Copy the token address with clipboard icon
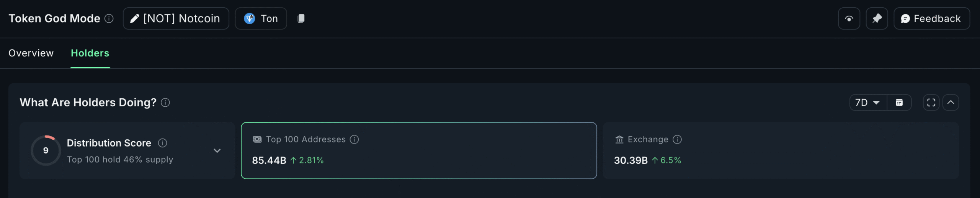980x198 pixels. [301, 18]
